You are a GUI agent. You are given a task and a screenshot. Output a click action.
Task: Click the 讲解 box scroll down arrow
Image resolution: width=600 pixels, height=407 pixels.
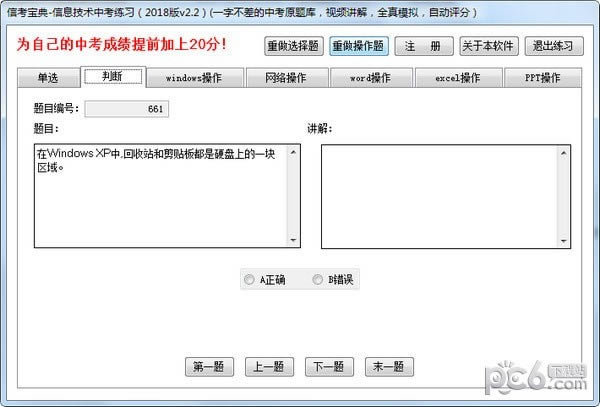564,241
